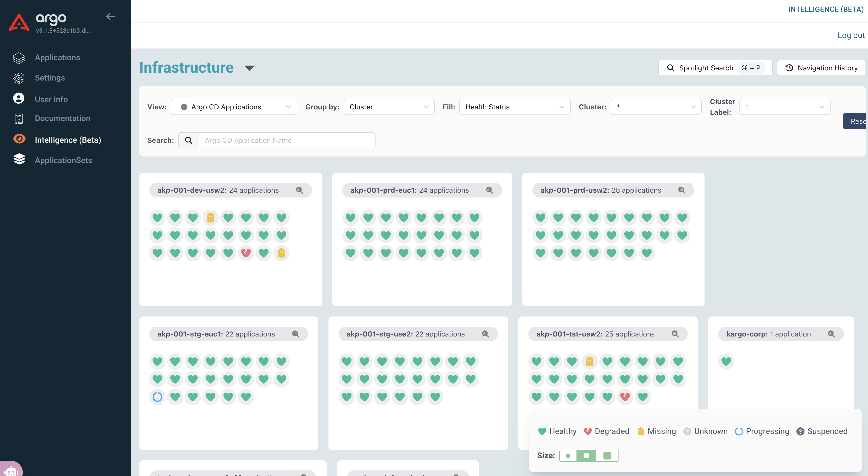The height and width of the screenshot is (476, 868).
Task: Select the medium size option
Action: [586, 455]
